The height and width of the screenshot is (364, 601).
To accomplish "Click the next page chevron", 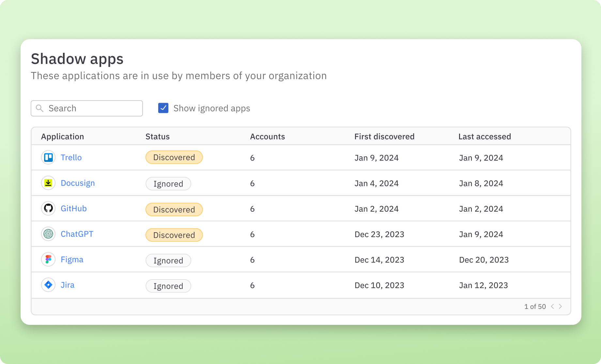I will (561, 306).
